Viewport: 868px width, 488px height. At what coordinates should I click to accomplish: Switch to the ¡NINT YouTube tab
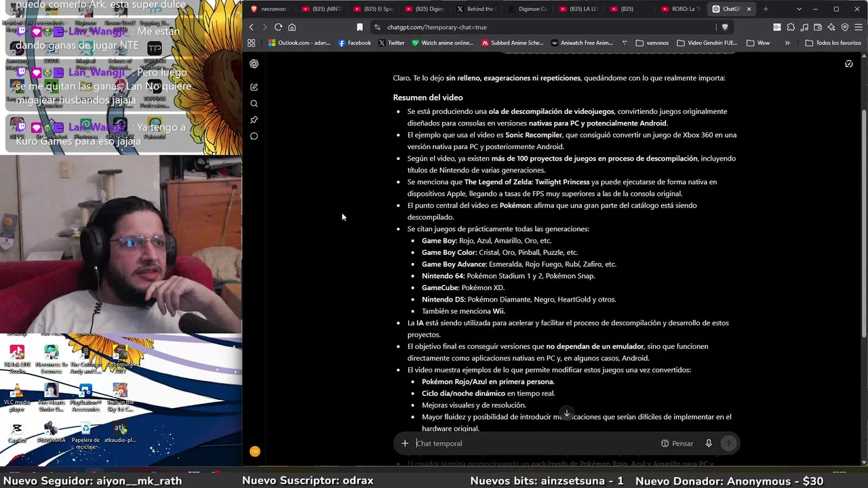(321, 9)
